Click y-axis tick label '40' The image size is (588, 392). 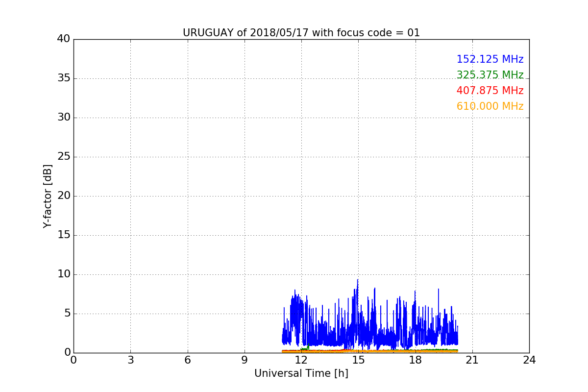(64, 39)
